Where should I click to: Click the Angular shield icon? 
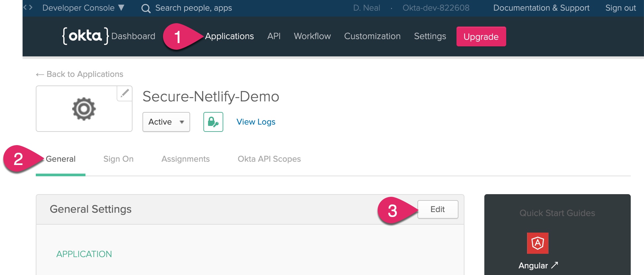click(x=537, y=243)
